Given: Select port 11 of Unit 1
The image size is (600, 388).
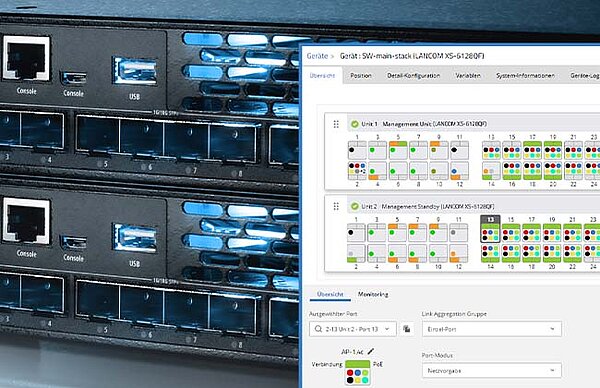Looking at the screenshot, I should pos(460,150).
